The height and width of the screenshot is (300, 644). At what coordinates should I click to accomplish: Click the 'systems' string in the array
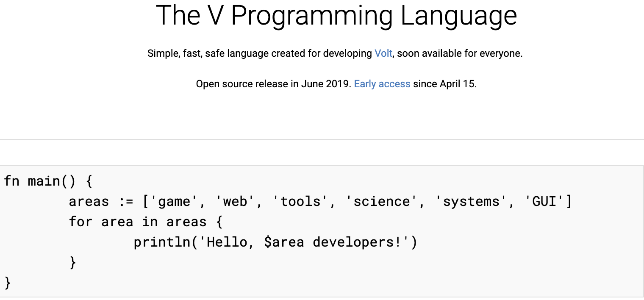472,202
